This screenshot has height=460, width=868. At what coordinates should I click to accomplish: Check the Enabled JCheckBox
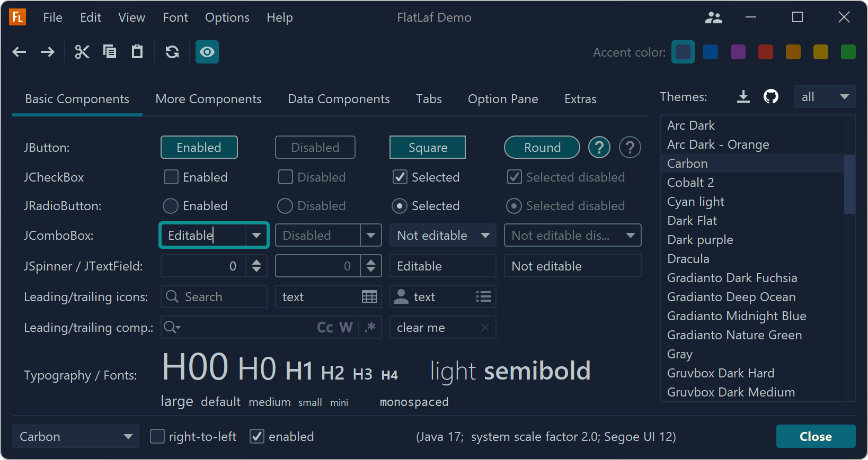(171, 177)
